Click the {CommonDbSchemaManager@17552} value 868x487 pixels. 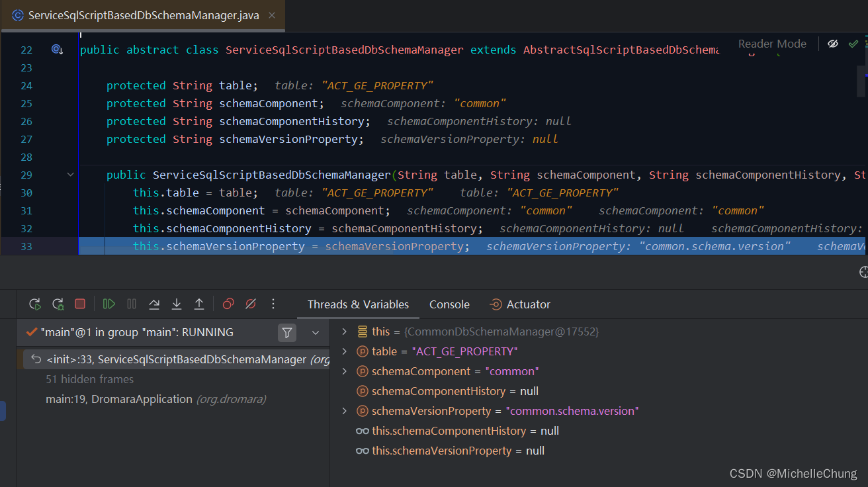click(x=501, y=332)
